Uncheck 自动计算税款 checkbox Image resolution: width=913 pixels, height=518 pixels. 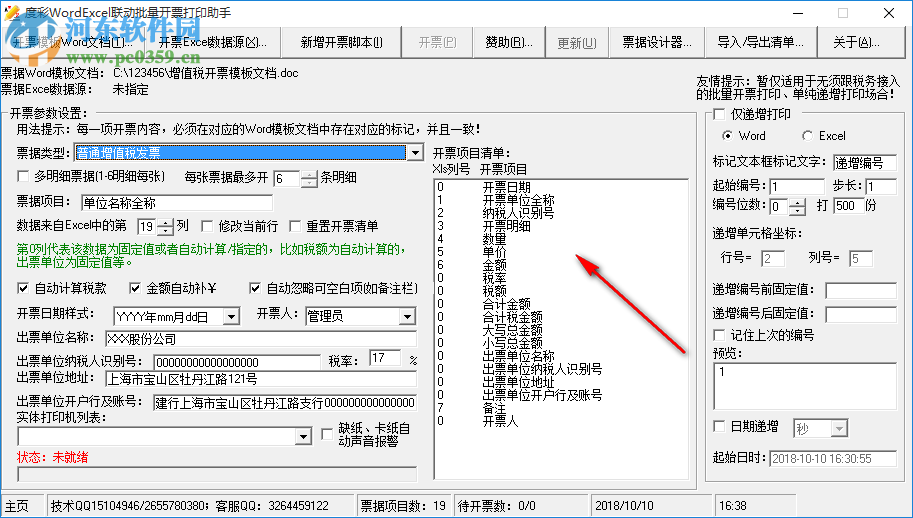tap(23, 288)
